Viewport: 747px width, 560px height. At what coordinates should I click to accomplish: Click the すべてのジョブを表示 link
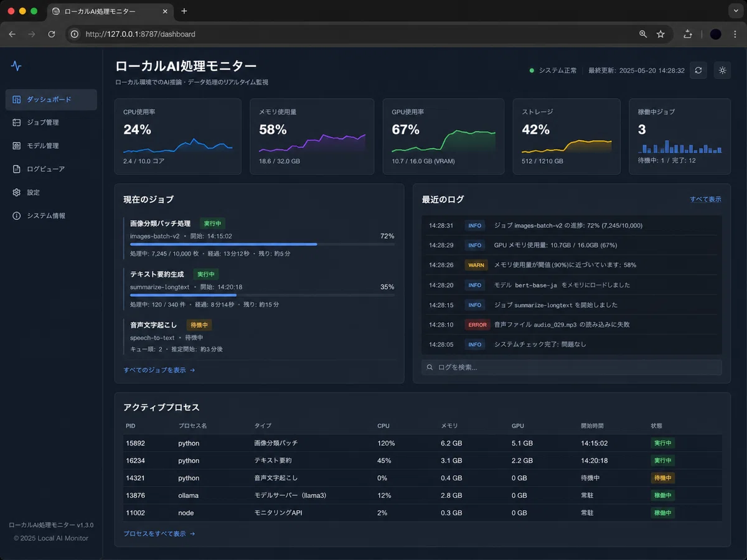(159, 370)
